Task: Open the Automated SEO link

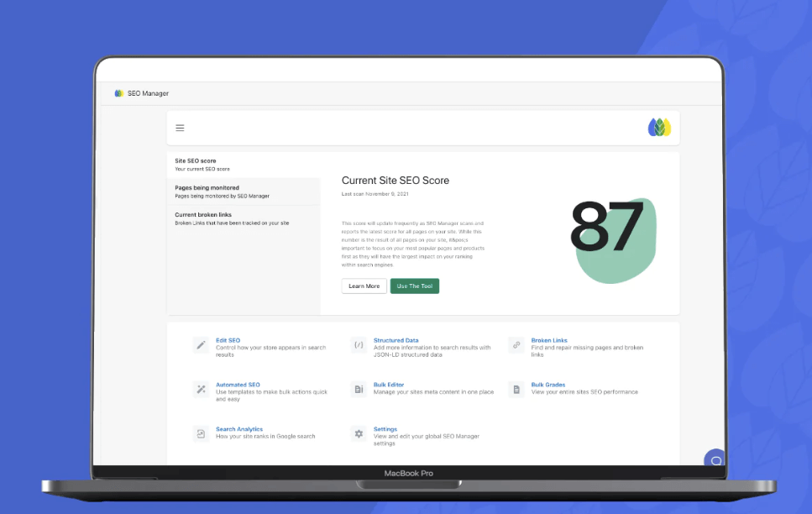Action: click(238, 385)
